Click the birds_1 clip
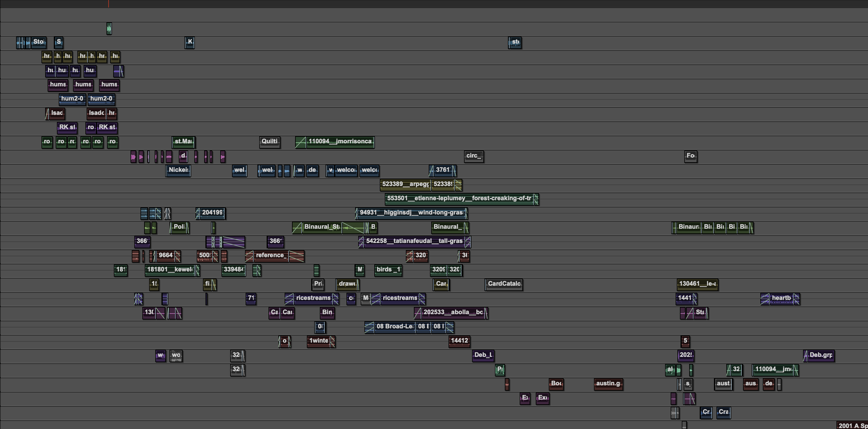The image size is (868, 429). click(x=388, y=270)
